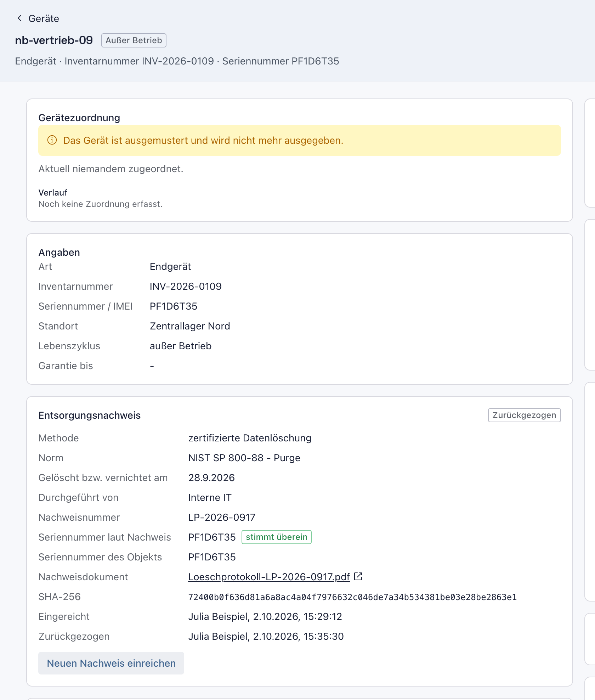Image resolution: width=595 pixels, height=700 pixels.
Task: Click the Lebenszyklus value außer Betrieb
Action: [x=181, y=346]
